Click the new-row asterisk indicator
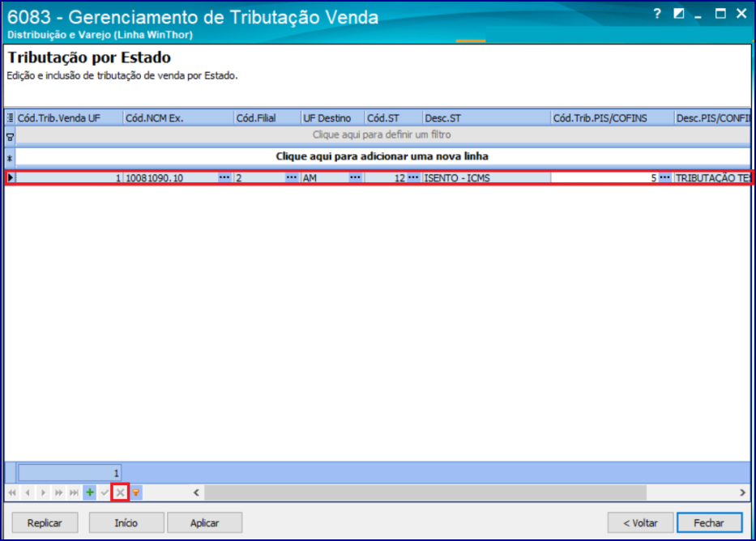This screenshot has height=541, width=756. click(10, 158)
